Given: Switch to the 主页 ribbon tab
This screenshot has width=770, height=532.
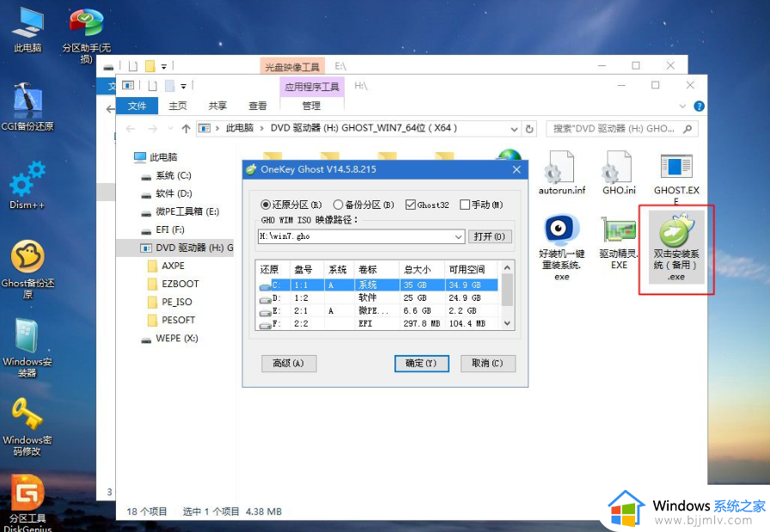Looking at the screenshot, I should 178,106.
